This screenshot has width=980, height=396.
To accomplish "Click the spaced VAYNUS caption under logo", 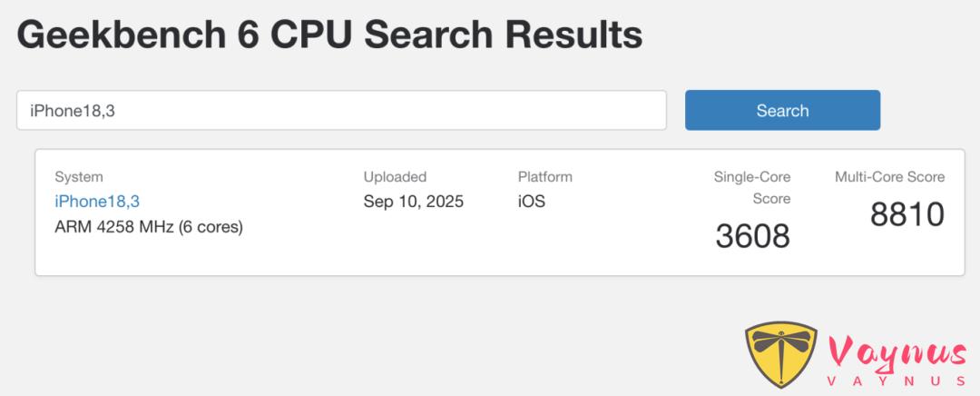I will click(897, 381).
